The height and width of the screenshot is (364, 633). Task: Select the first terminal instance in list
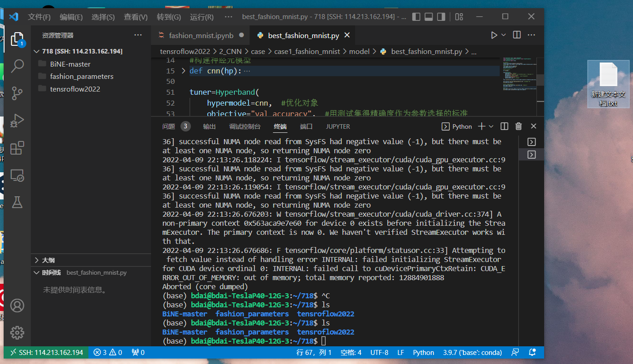532,142
